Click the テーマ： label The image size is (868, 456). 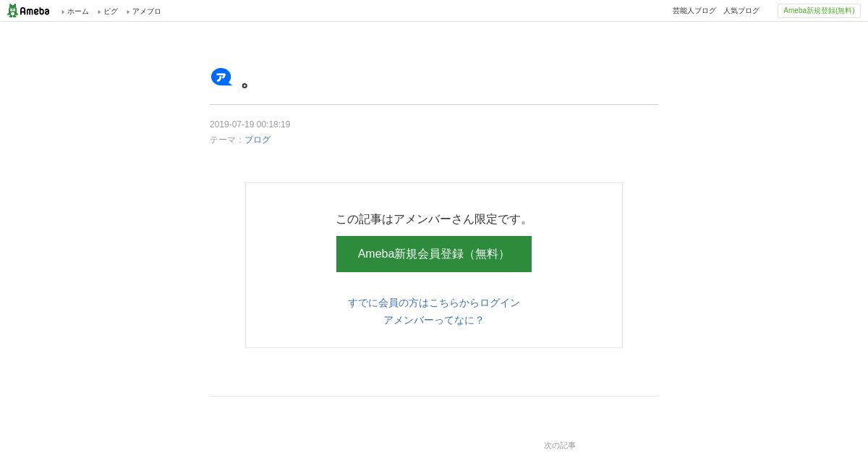(x=227, y=140)
